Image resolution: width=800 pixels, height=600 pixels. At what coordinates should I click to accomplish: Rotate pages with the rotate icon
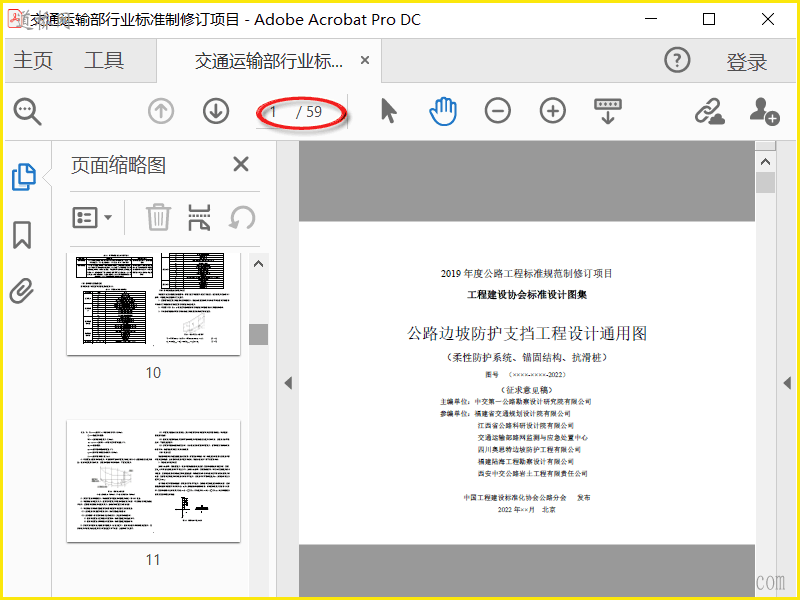[x=242, y=218]
